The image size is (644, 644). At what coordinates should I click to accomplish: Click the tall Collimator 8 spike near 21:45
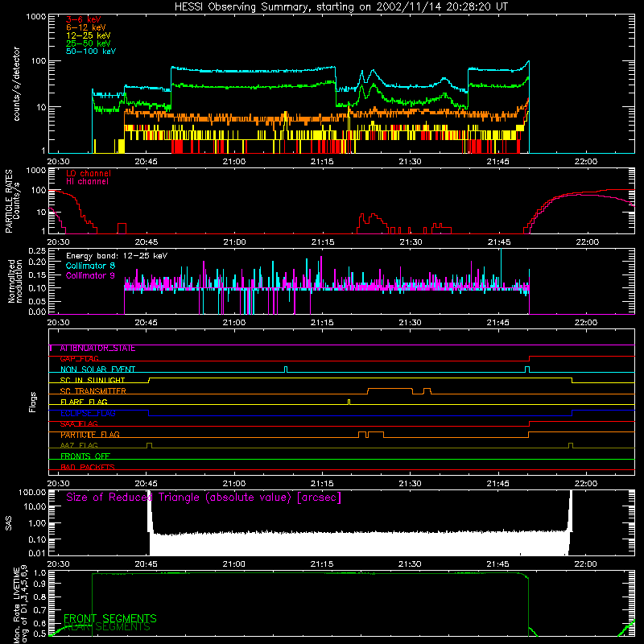click(501, 267)
